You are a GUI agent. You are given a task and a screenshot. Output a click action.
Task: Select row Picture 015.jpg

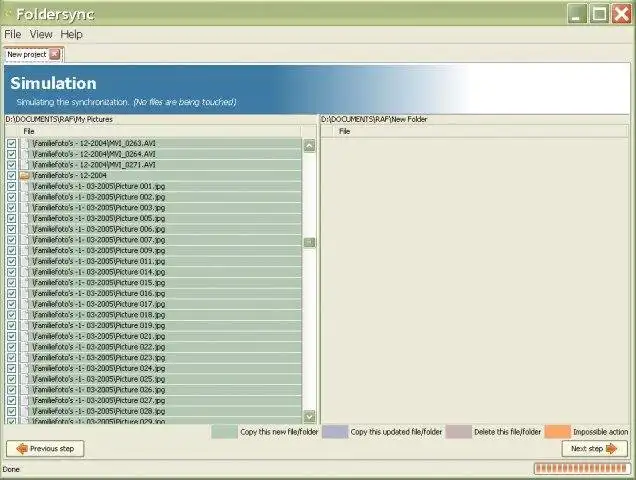[160, 283]
